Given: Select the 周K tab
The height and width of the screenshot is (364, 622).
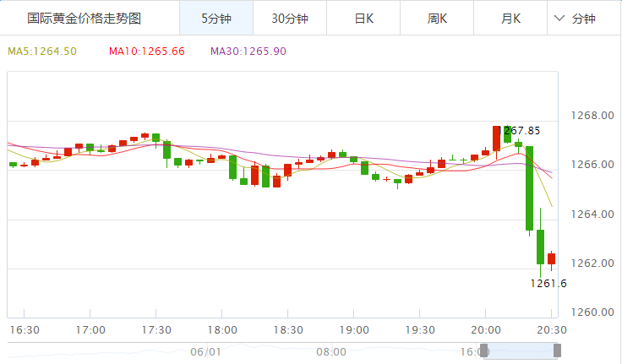Looking at the screenshot, I should [x=437, y=19].
